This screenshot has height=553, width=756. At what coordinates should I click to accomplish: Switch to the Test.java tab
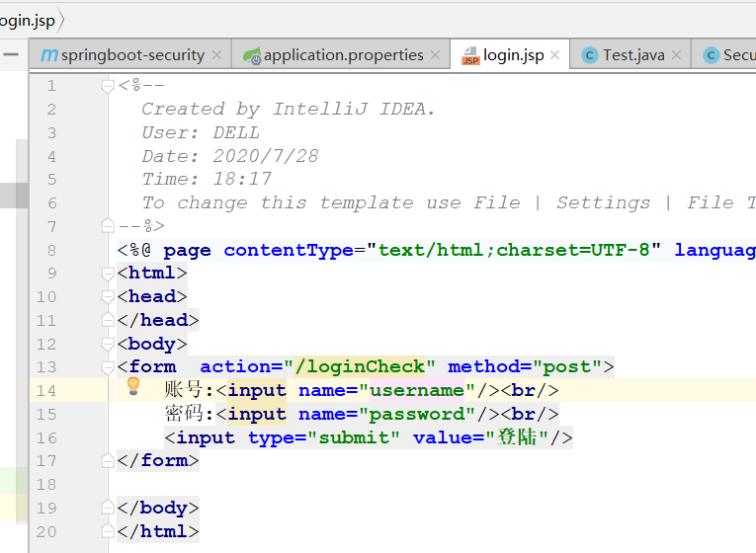coord(633,55)
